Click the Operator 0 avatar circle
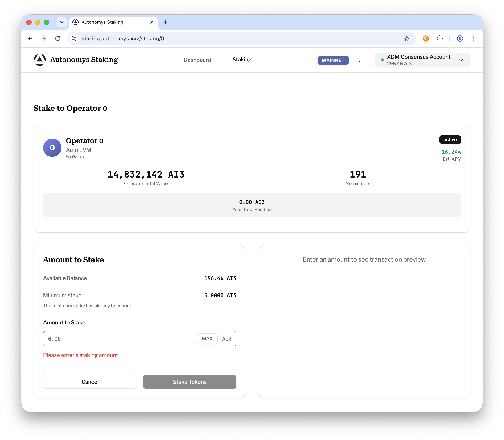This screenshot has width=504, height=440. point(52,147)
